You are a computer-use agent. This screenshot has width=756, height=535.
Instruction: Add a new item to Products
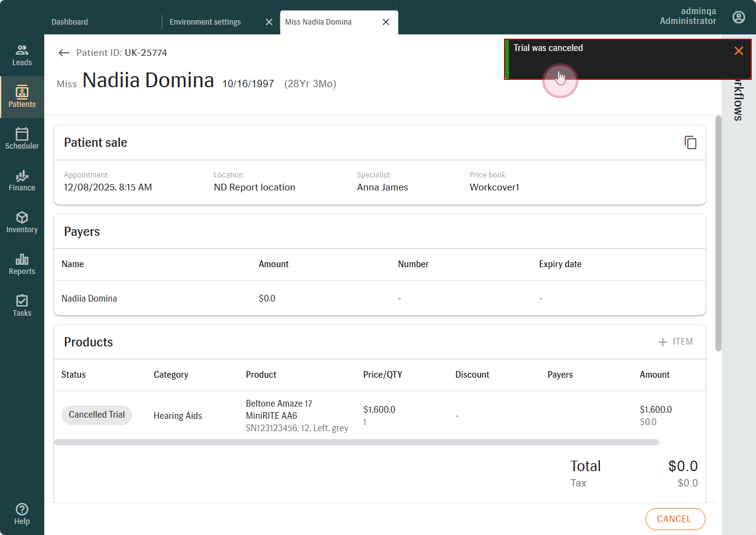675,342
